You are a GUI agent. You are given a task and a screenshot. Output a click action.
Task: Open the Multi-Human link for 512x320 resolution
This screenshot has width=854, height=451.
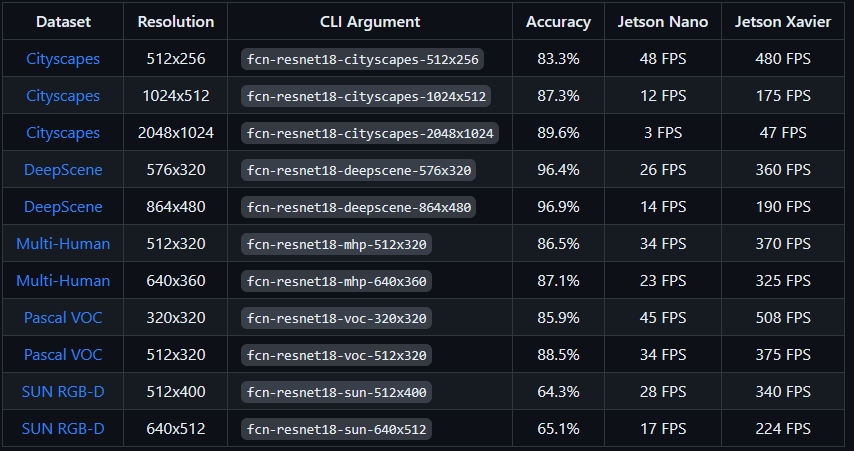[x=63, y=244]
